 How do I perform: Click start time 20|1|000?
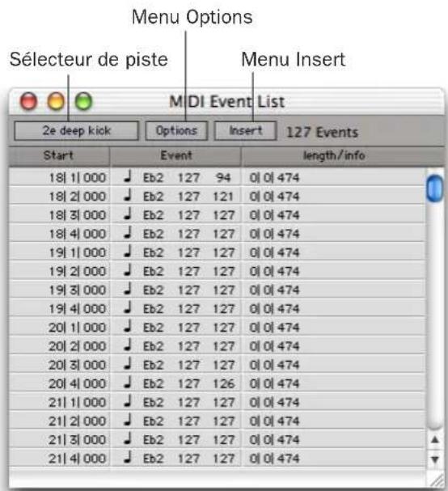(78, 328)
